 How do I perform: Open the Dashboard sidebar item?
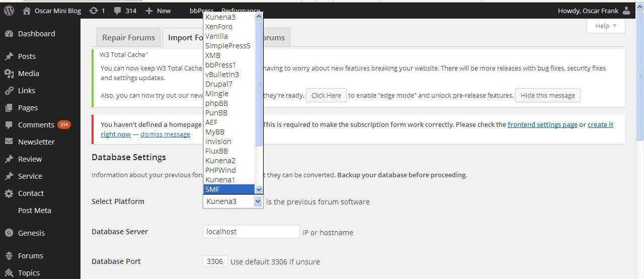(x=36, y=34)
